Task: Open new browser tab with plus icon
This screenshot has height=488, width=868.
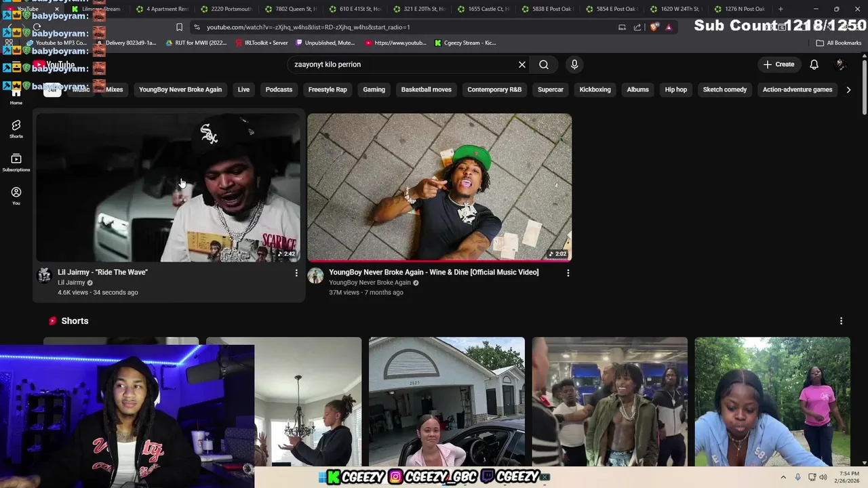Action: [x=781, y=9]
